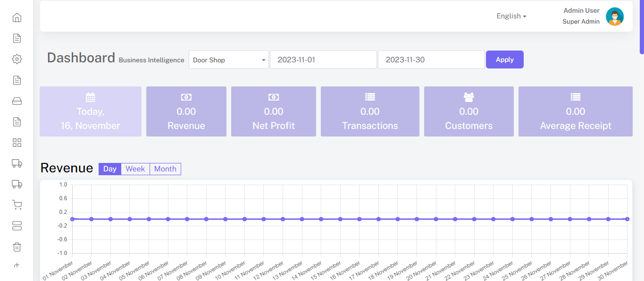The height and width of the screenshot is (281, 644).
Task: Click the end date field 2023-11-30
Action: [431, 60]
